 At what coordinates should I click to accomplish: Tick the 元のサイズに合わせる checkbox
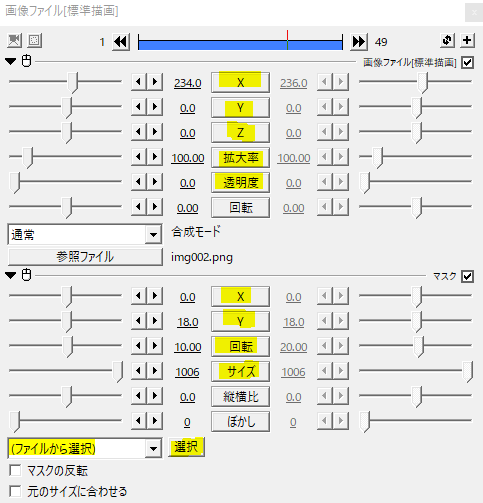(x=15, y=491)
